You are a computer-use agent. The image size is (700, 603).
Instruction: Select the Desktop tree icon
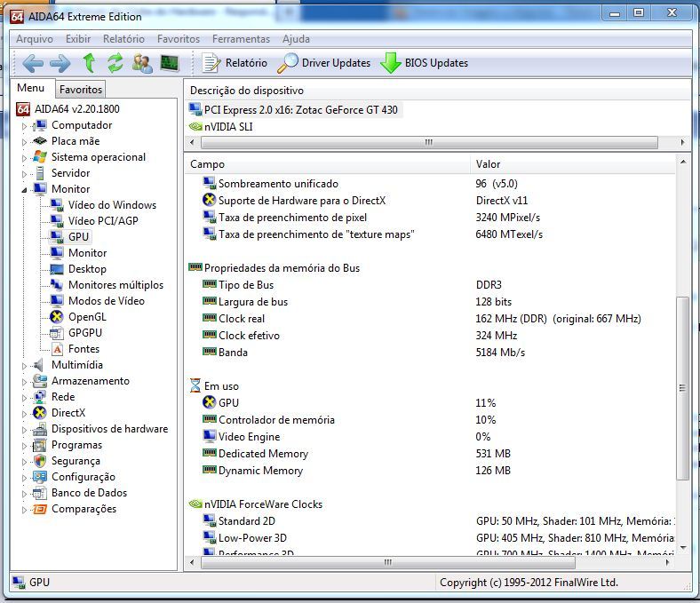point(57,269)
